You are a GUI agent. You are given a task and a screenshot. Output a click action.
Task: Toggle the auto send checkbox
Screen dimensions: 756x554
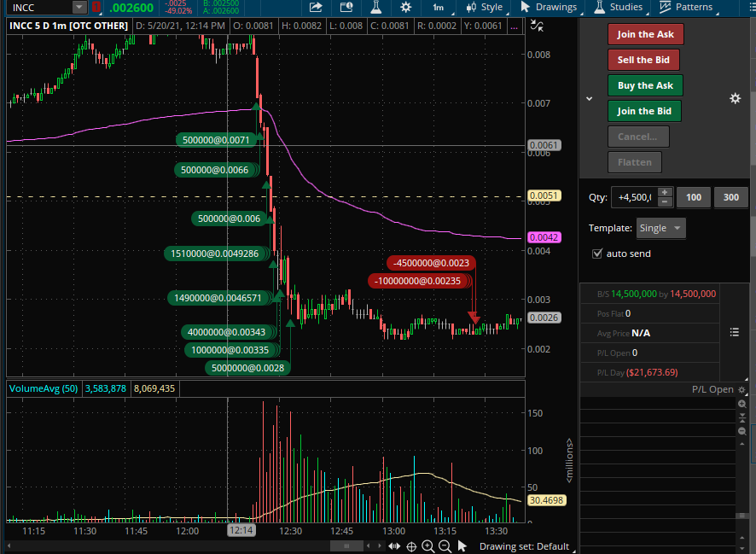click(x=597, y=254)
